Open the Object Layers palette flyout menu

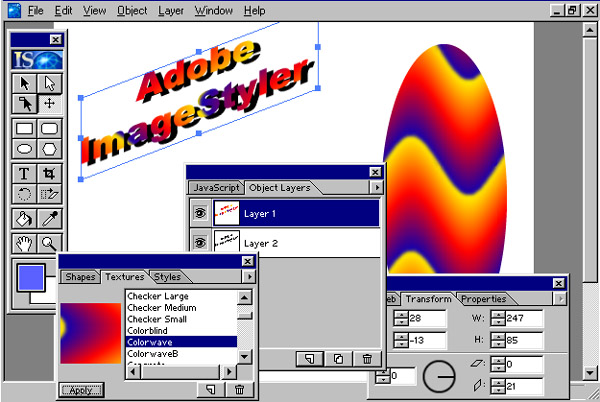click(x=377, y=187)
